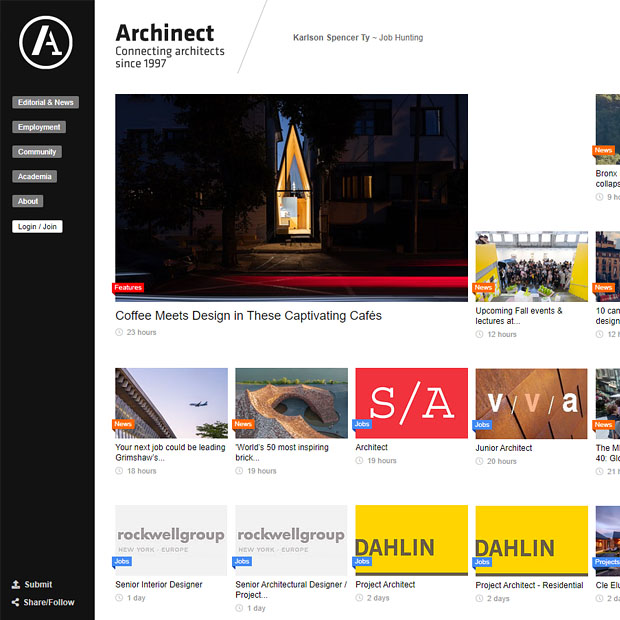The height and width of the screenshot is (620, 620).
Task: Open the Coffee Meets Design article headline
Action: pos(248,316)
